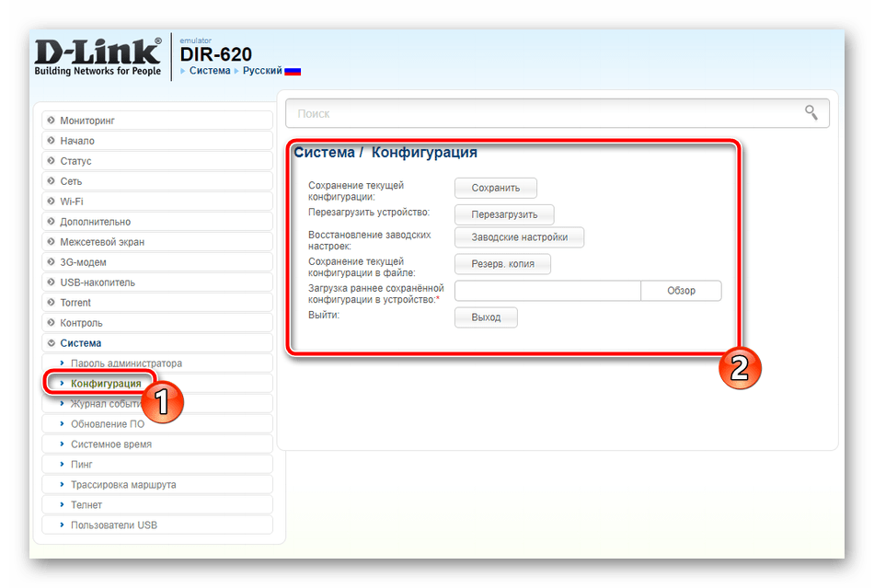Open Обновление ПО page
Viewport: 874px width, 588px height.
[x=157, y=424]
